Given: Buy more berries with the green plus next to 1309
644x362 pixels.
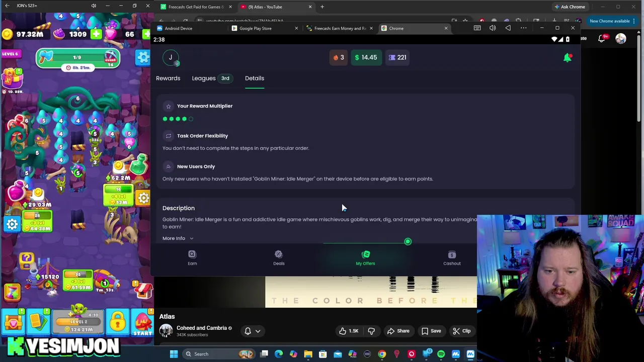Looking at the screenshot, I should [96, 34].
